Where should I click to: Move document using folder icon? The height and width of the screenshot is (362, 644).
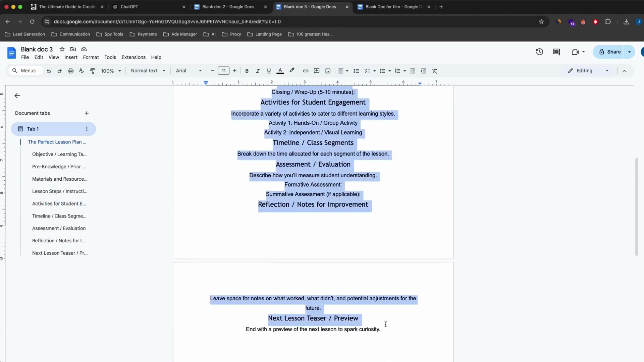[73, 49]
